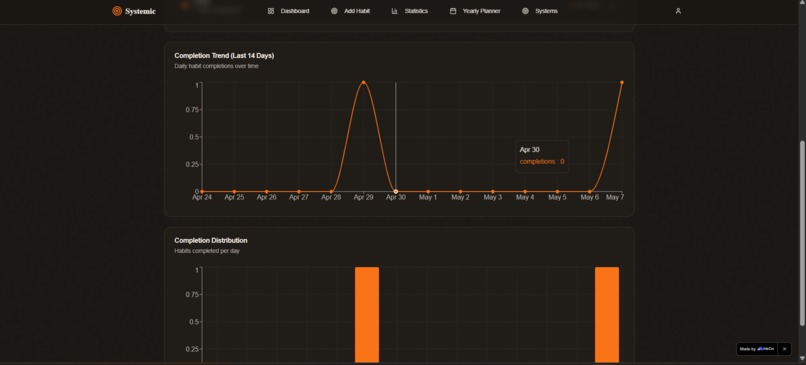This screenshot has height=365, width=806.
Task: Select the Apr 28 data point
Action: (331, 191)
